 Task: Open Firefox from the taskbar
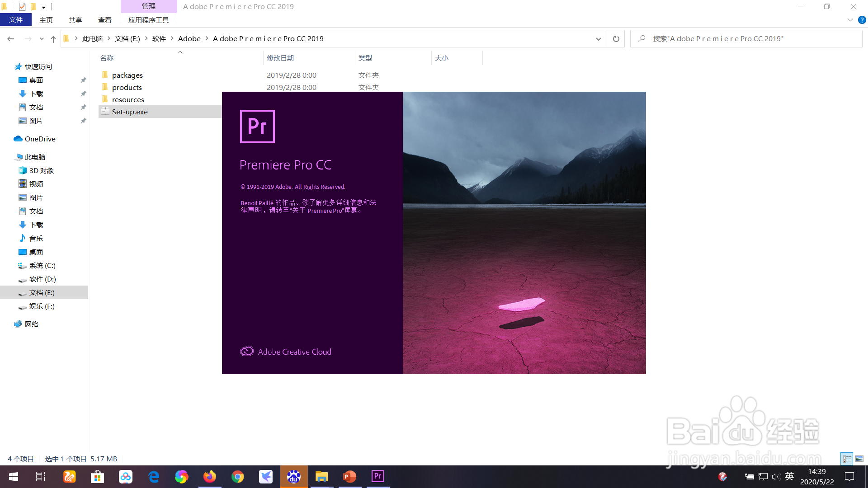tap(209, 476)
